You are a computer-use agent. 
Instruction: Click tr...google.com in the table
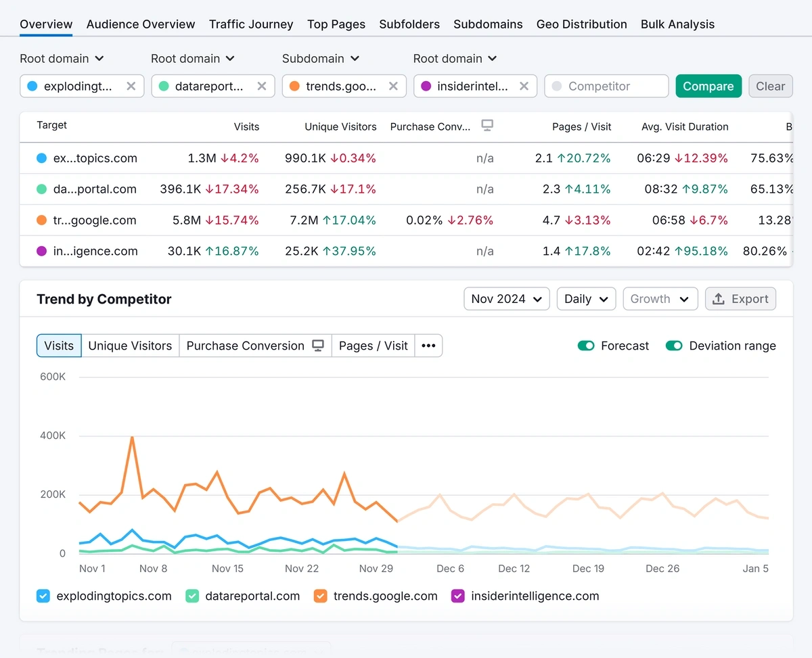coord(95,220)
